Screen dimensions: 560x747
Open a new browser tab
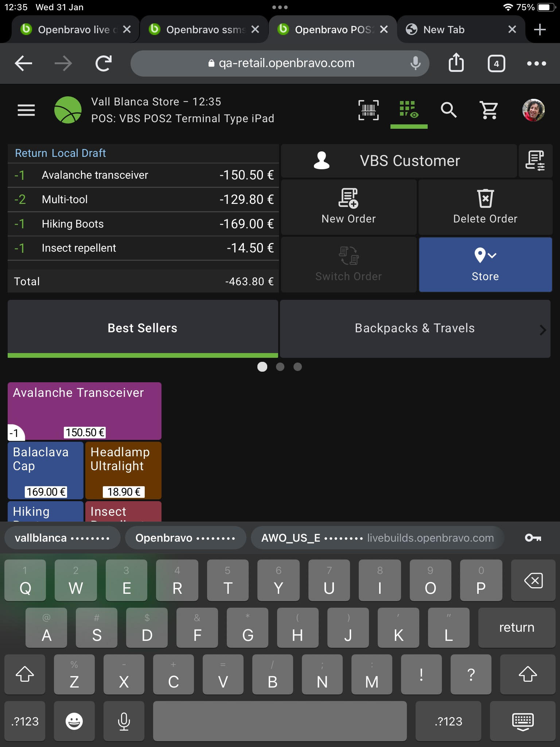pos(540,30)
